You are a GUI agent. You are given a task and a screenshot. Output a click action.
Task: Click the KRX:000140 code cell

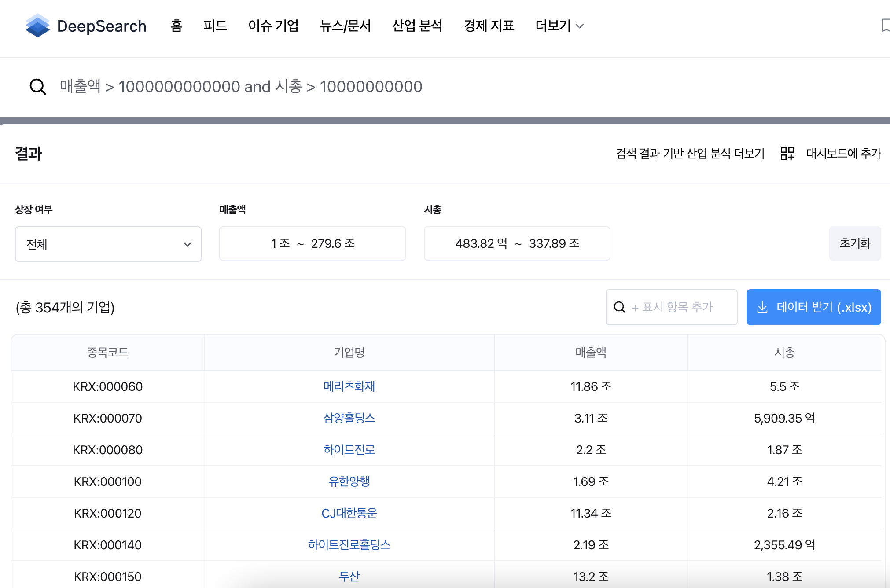pyautogui.click(x=107, y=545)
